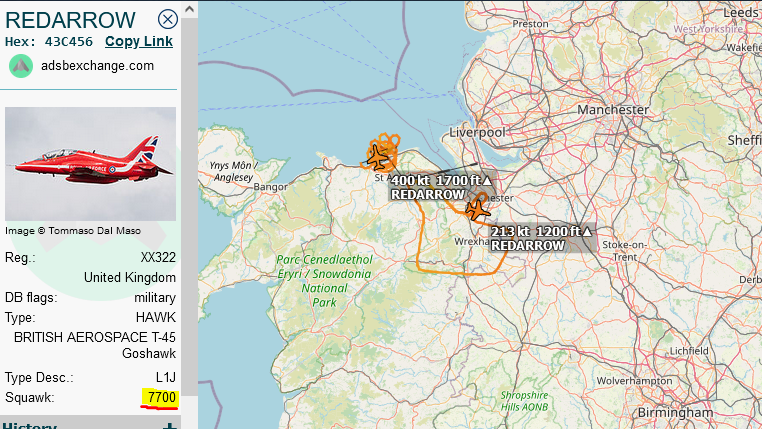Click the Type Desc. value L1J
The image size is (762, 429).
(x=166, y=378)
